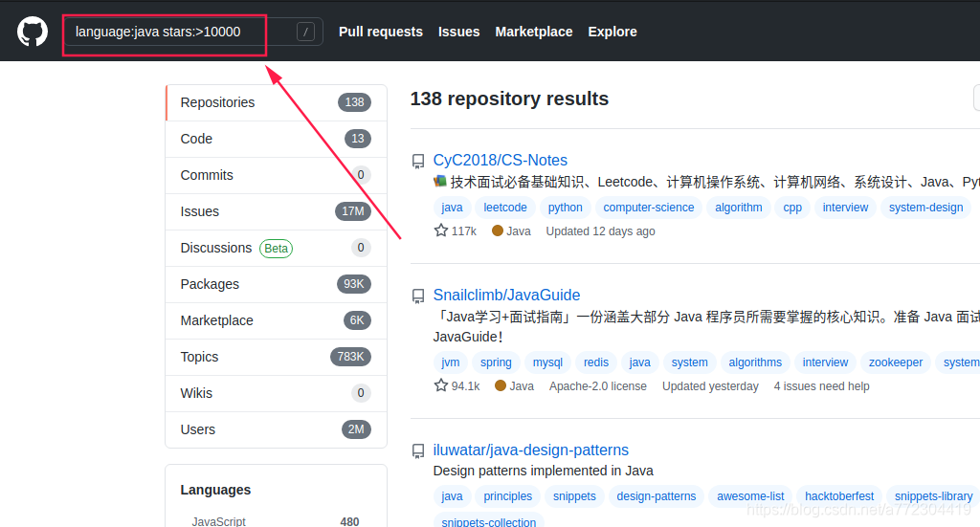Click the snippets-collection topic tag
This screenshot has width=980, height=527.
(489, 520)
